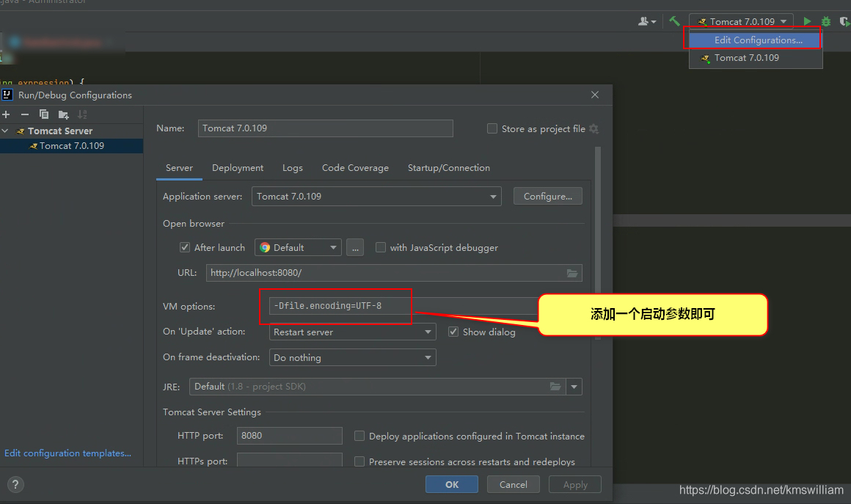
Task: Start debugging with the green bug icon
Action: tap(825, 21)
